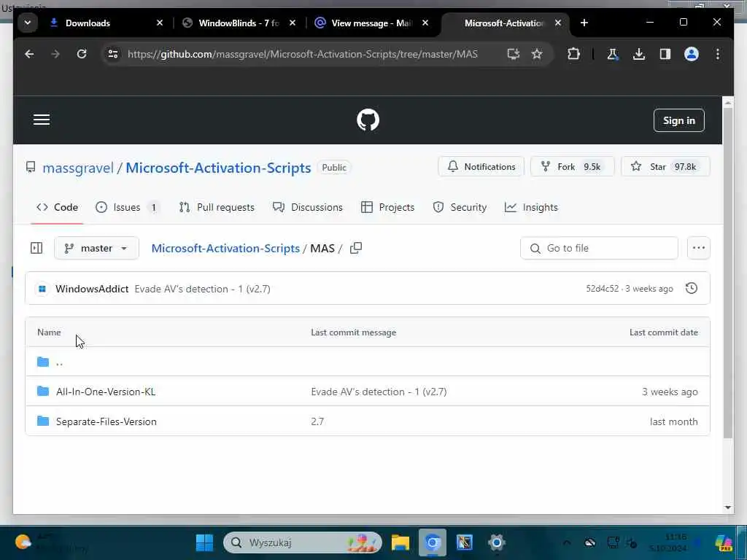Open Chrome three-dot menu
The height and width of the screenshot is (560, 747).
pos(718,54)
